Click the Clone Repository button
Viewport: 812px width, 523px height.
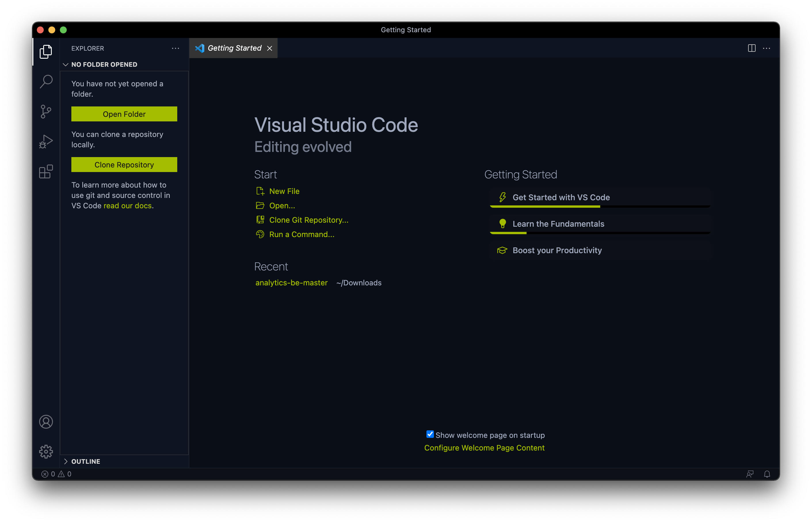tap(124, 165)
